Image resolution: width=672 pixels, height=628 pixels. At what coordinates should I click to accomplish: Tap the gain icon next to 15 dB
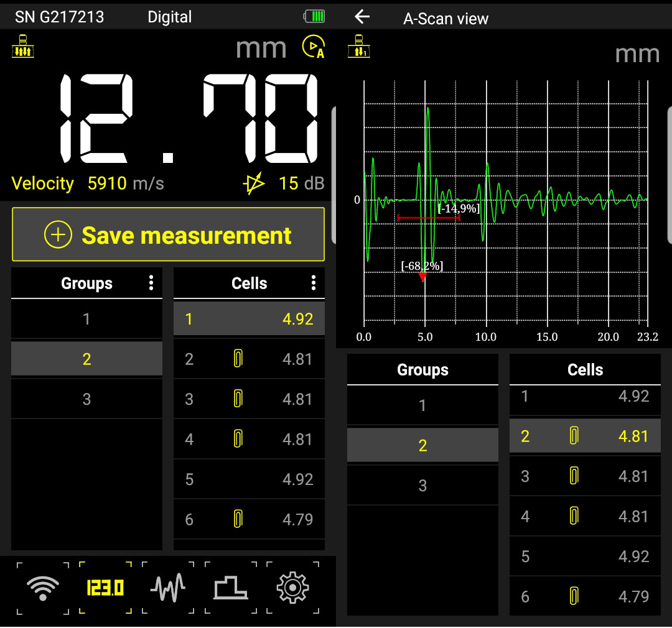tap(254, 184)
